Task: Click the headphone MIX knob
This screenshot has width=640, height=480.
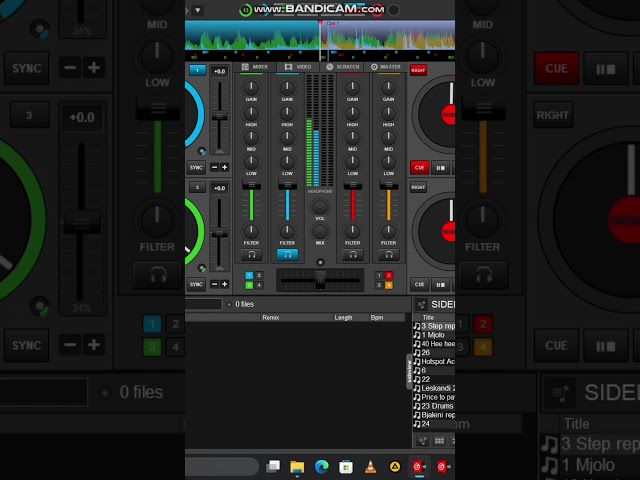Action: point(320,232)
